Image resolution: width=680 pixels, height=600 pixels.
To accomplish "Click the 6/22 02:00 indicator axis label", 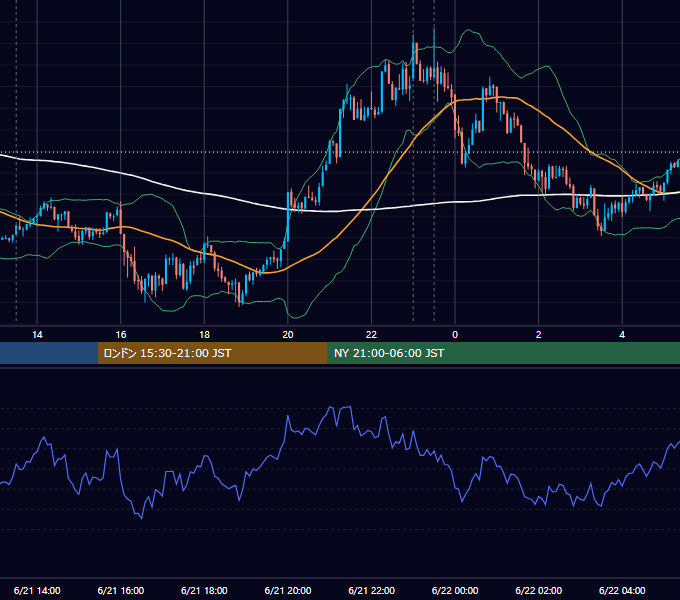I will (539, 590).
